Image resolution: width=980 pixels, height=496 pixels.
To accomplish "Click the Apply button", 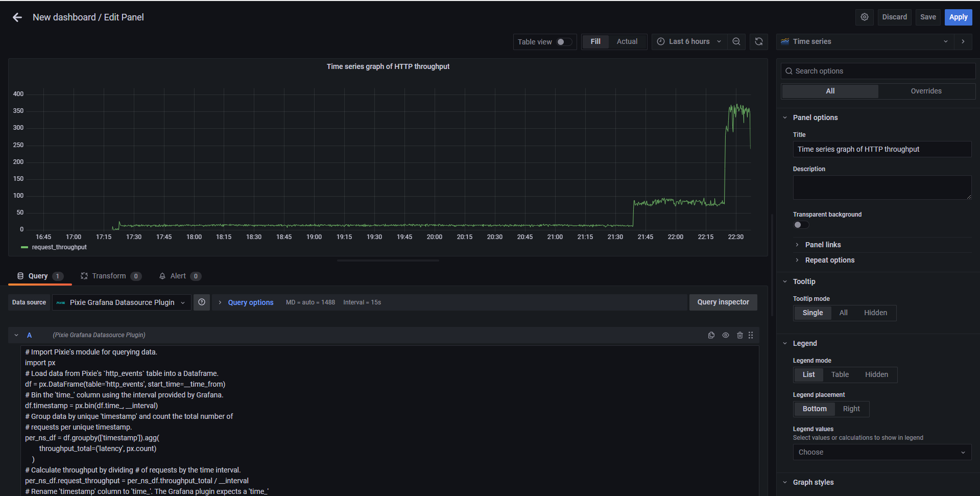I will (958, 17).
